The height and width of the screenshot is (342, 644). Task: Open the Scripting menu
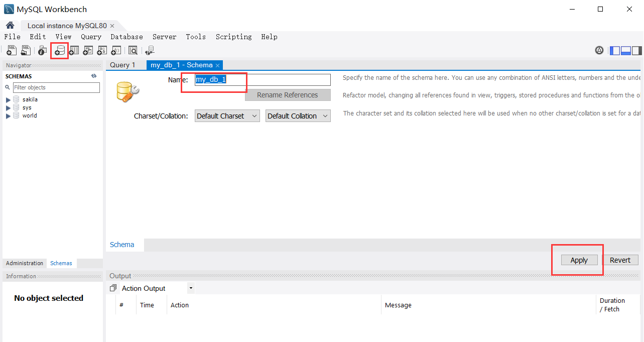tap(234, 37)
